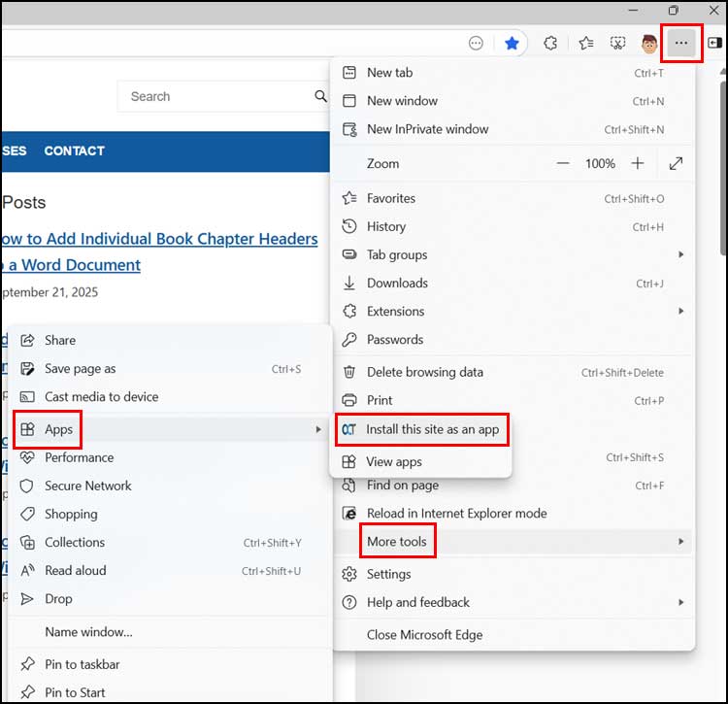Expand the More tools submenu arrow
The width and height of the screenshot is (728, 704).
tap(680, 542)
